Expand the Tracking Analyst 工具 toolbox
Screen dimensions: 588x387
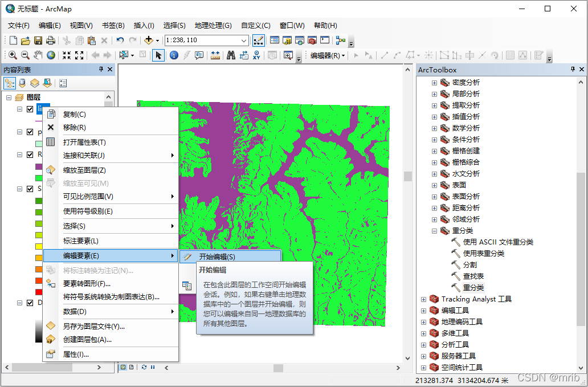tap(423, 299)
